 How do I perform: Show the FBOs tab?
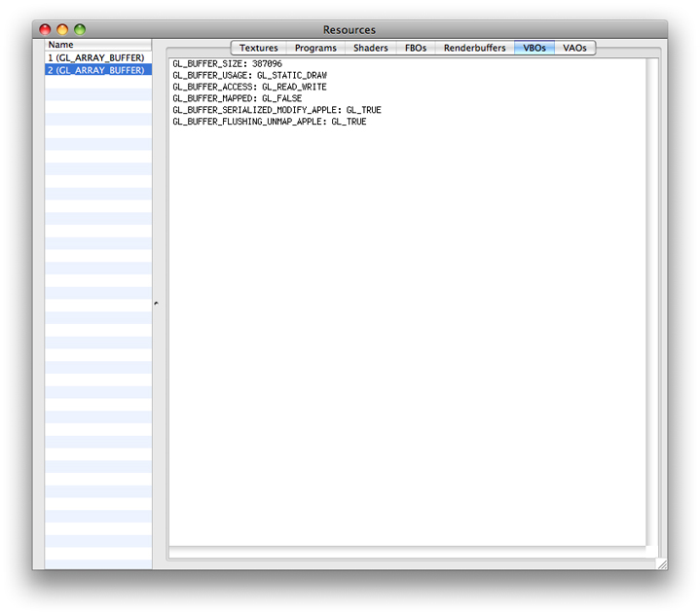[x=416, y=48]
